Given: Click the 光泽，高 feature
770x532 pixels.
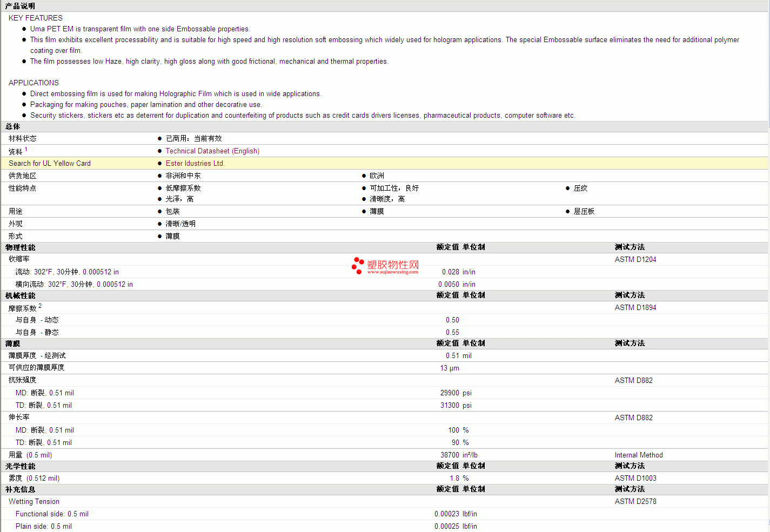Looking at the screenshot, I should pos(180,199).
